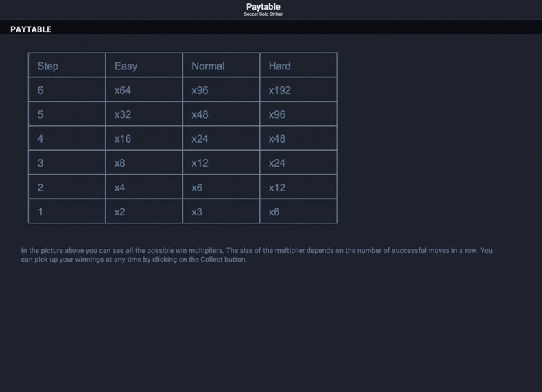
Task: Select the x8 cell for step 3
Action: (144, 162)
